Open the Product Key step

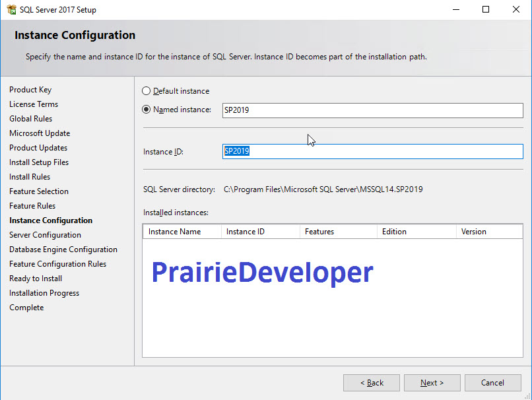[30, 90]
